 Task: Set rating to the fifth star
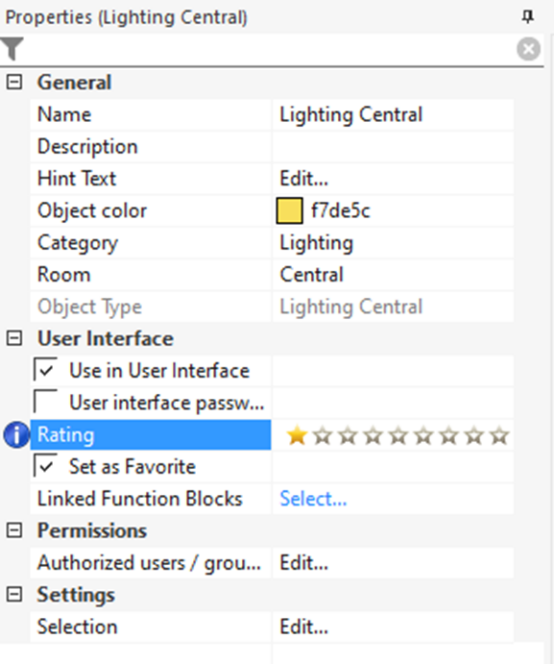(399, 436)
